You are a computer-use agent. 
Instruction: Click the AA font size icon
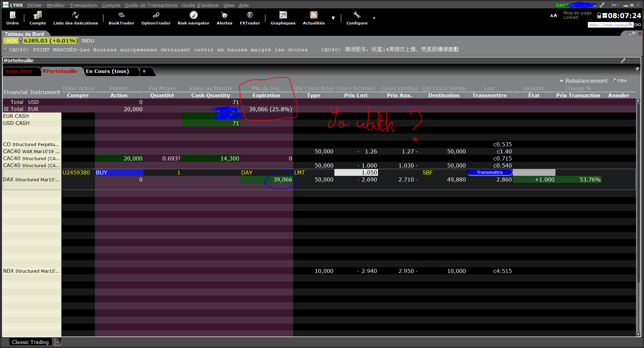tap(553, 15)
